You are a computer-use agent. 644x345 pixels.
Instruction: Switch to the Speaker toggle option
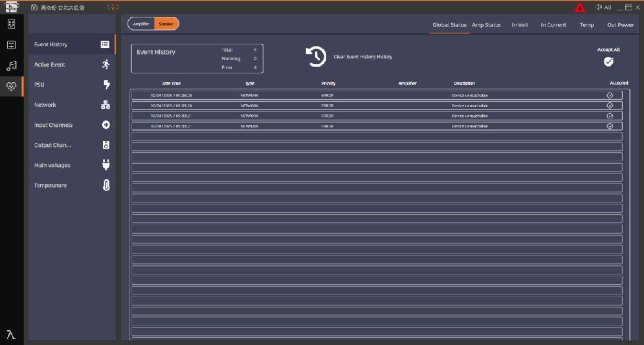click(x=166, y=24)
